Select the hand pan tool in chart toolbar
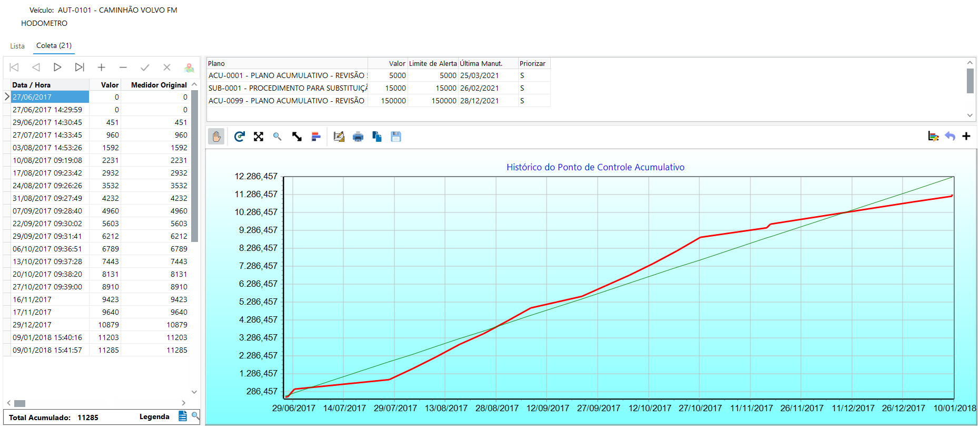 (216, 137)
